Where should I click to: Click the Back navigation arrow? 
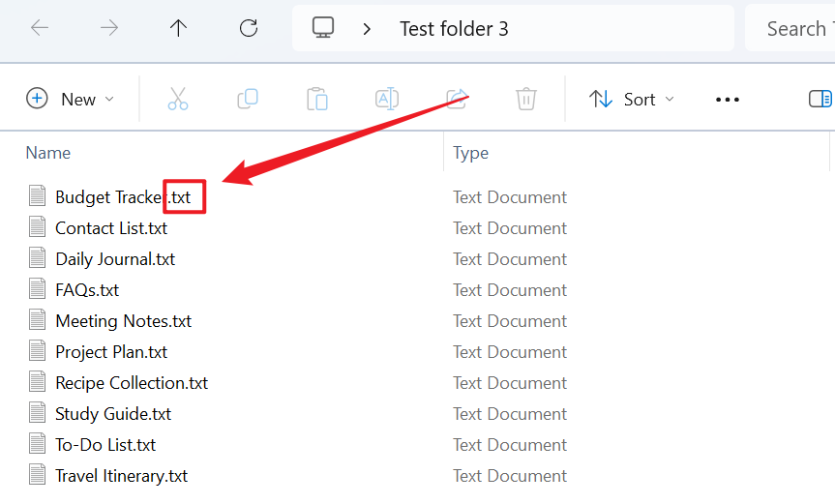(40, 28)
